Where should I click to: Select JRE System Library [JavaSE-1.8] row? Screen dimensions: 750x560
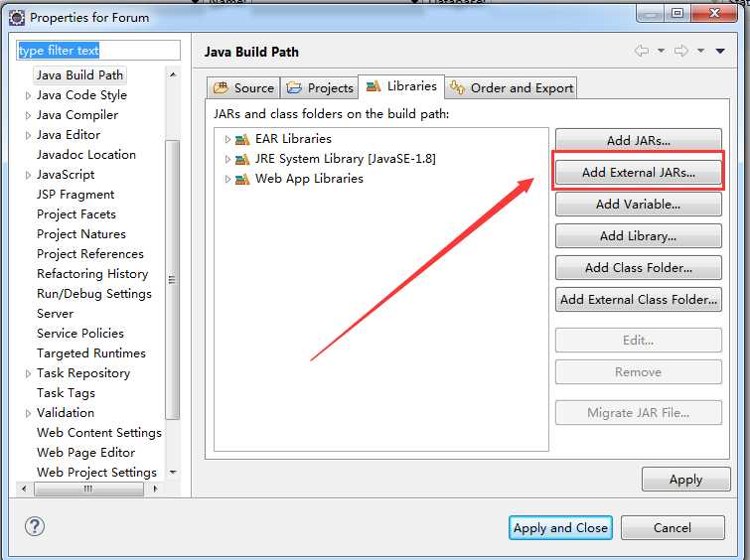pos(345,159)
